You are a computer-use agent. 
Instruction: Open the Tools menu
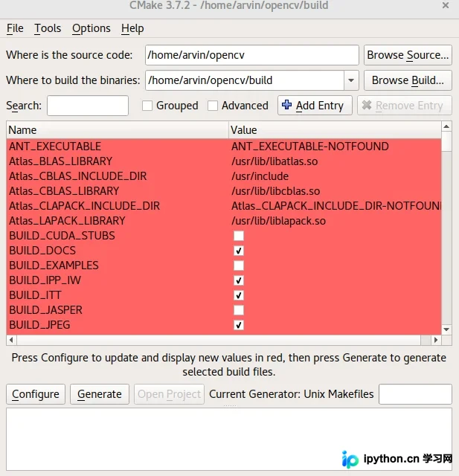pyautogui.click(x=48, y=28)
